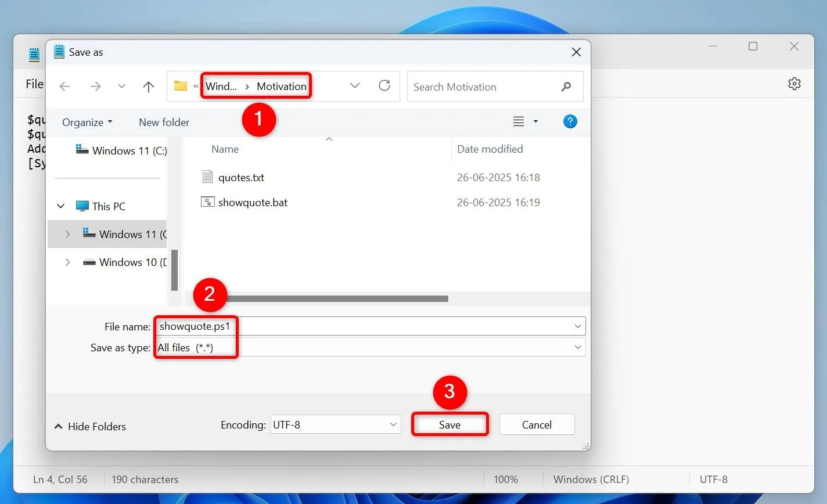Click the New folder command

point(164,123)
